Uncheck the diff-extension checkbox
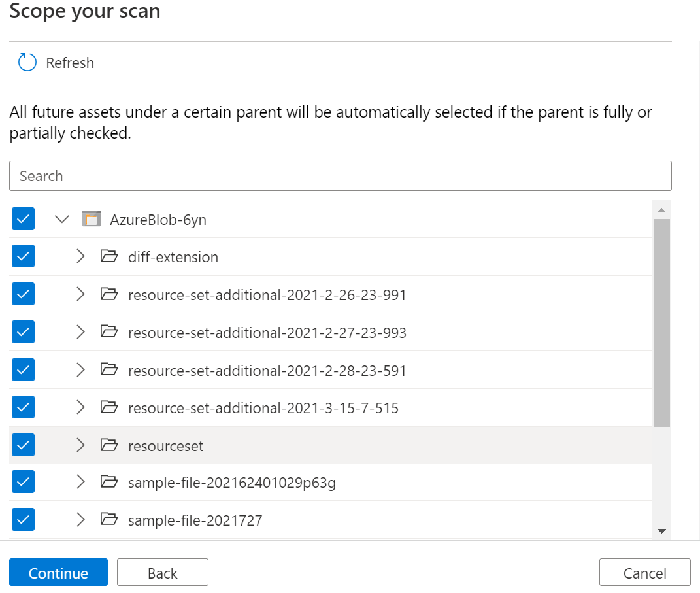The width and height of the screenshot is (700, 593). pyautogui.click(x=24, y=257)
